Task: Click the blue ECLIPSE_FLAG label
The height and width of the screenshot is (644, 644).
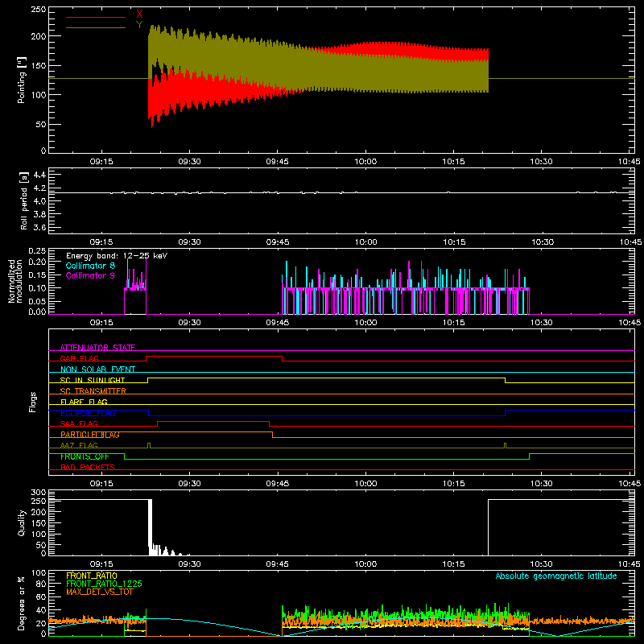Action: (x=88, y=413)
